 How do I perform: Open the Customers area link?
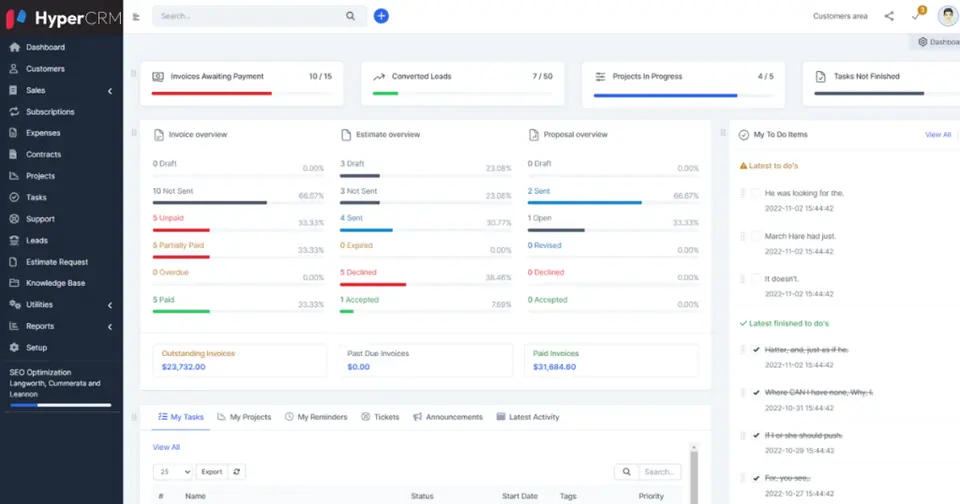pos(840,17)
